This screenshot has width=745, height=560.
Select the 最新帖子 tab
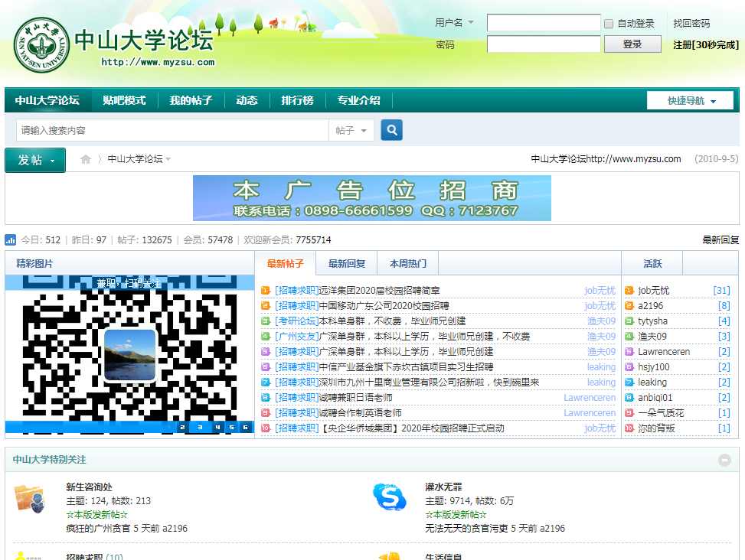tap(285, 263)
